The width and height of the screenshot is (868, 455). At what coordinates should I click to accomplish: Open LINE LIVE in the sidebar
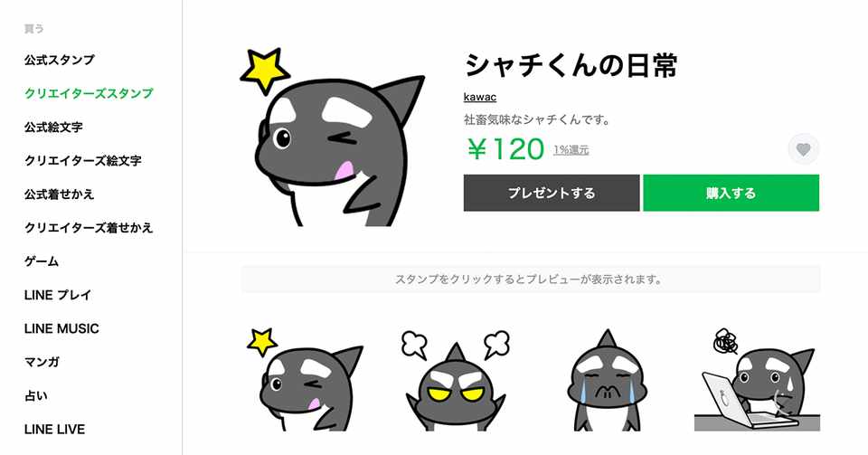pos(55,429)
